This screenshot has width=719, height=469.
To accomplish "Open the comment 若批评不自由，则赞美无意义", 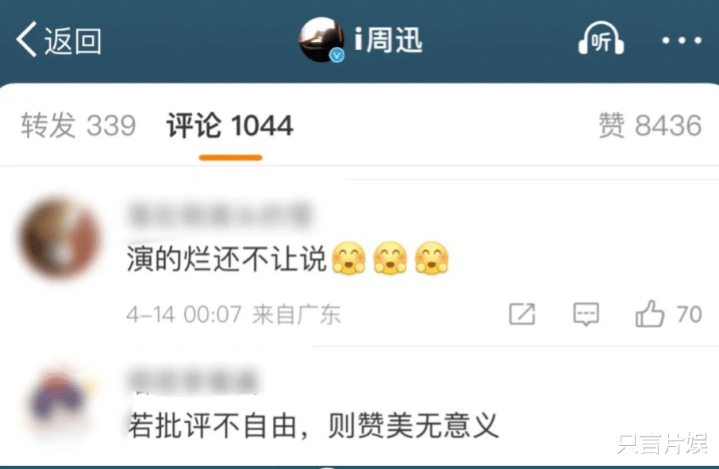I will pos(313,425).
